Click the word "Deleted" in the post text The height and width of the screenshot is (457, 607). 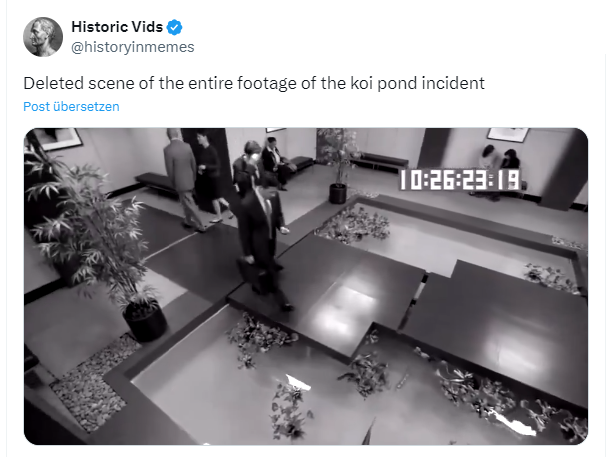click(53, 83)
